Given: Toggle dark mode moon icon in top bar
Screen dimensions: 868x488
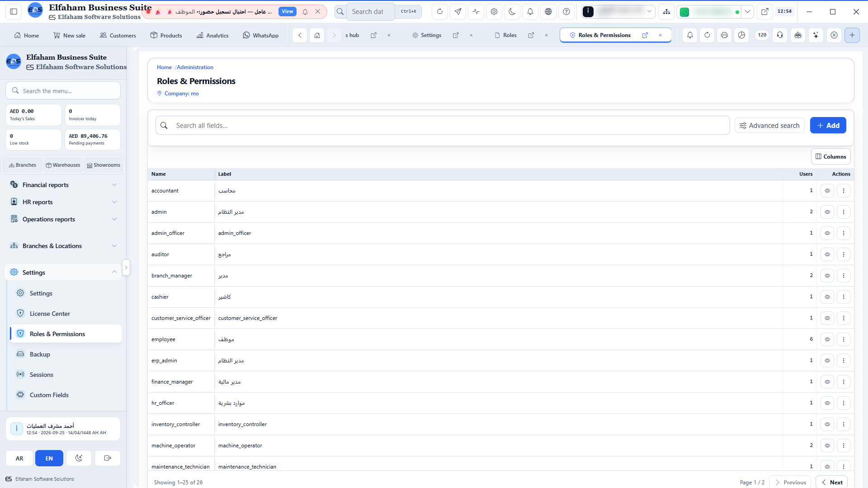Looking at the screenshot, I should click(x=512, y=12).
